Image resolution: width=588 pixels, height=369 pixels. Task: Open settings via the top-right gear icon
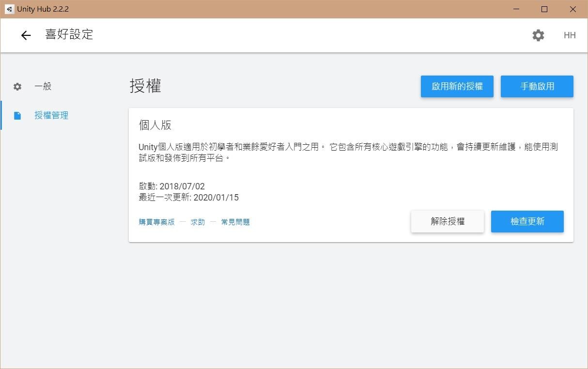538,35
